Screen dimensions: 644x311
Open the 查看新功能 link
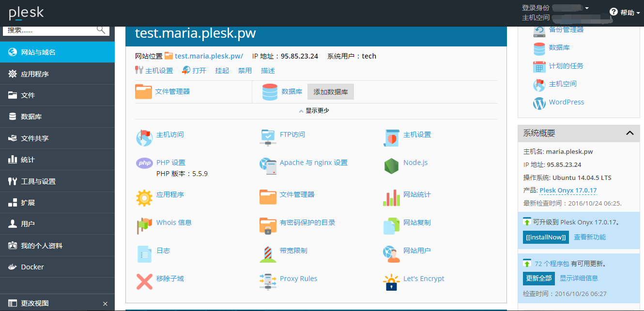(590, 237)
